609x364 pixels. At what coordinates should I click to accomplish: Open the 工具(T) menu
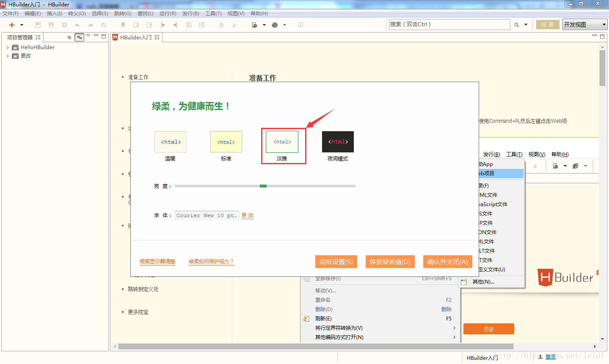(x=213, y=14)
